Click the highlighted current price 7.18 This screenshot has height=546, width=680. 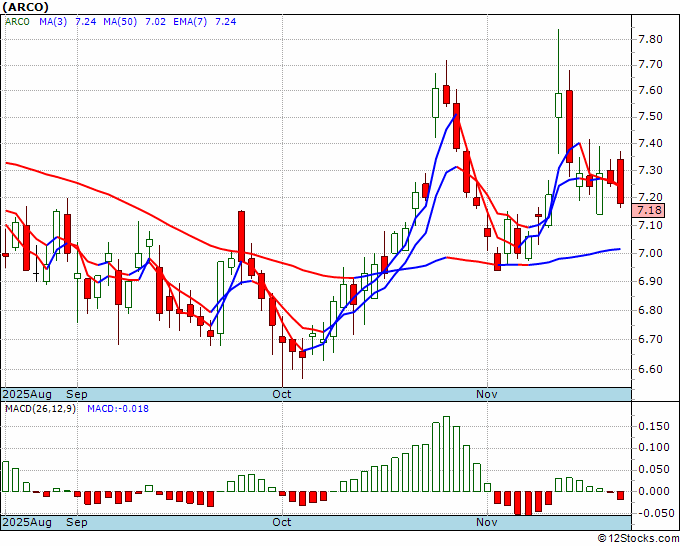648,210
